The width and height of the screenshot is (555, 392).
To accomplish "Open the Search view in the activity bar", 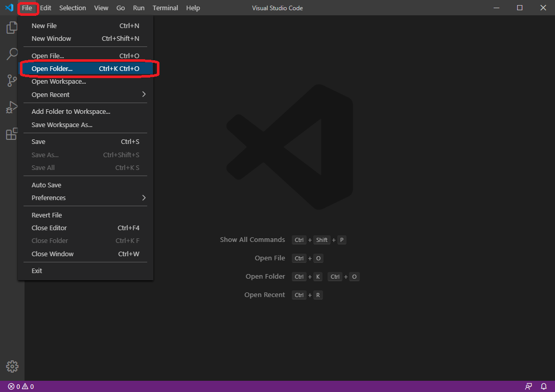I will pyautogui.click(x=12, y=54).
